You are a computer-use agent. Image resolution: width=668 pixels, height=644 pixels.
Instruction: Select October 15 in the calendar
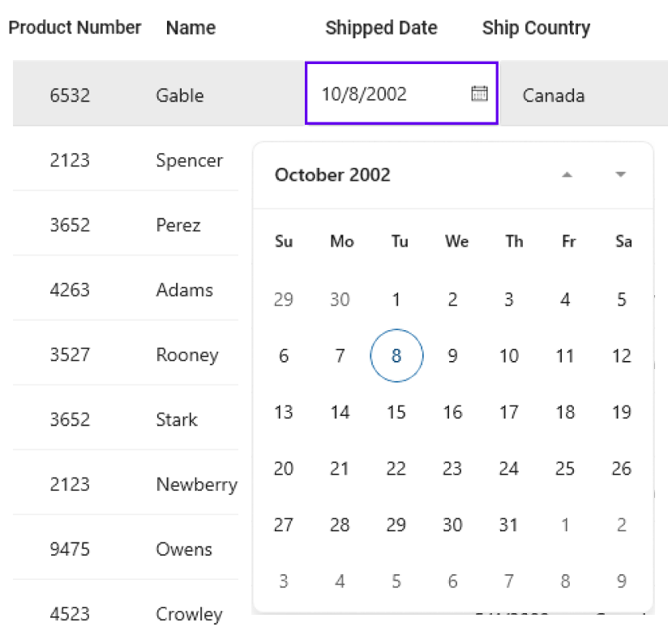(396, 412)
